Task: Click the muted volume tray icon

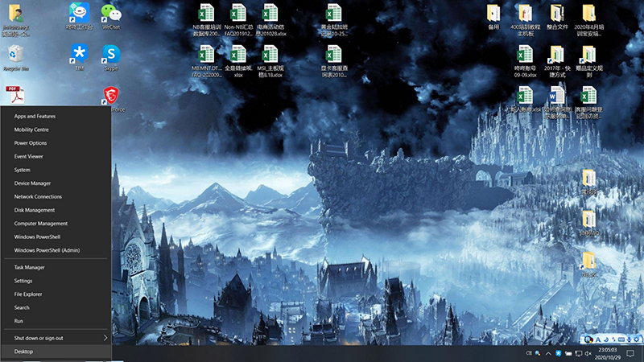Action: point(588,354)
